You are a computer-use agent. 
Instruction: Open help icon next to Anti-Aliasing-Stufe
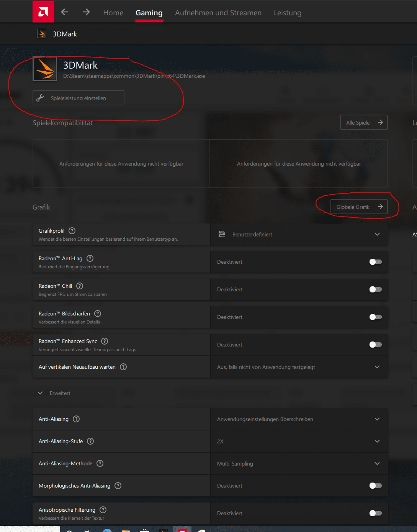click(x=90, y=441)
